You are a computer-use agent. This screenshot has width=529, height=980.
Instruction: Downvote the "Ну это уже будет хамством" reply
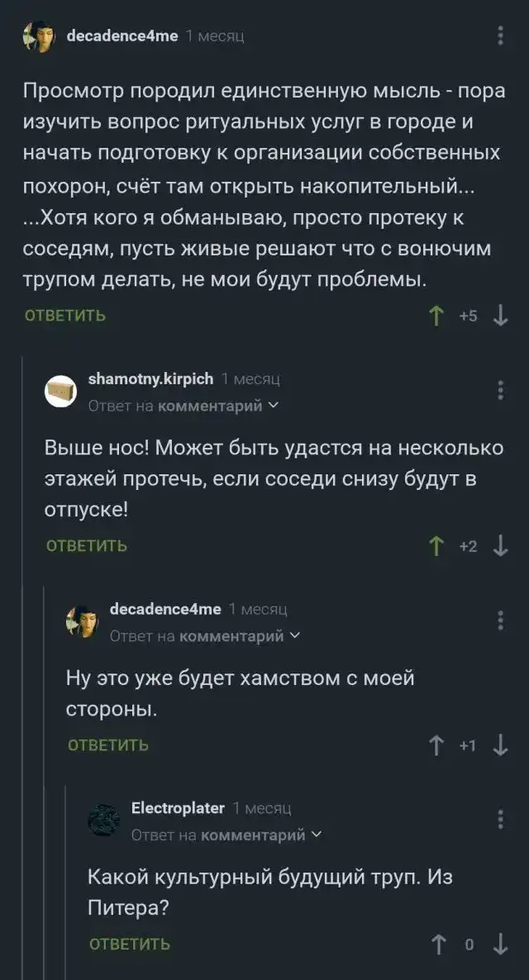click(x=499, y=745)
